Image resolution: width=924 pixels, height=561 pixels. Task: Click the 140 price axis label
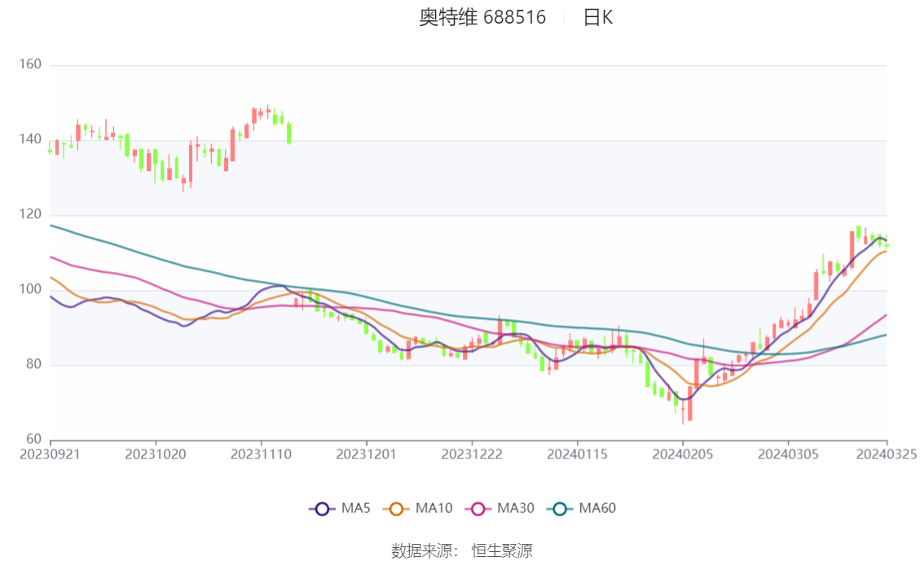[x=30, y=139]
